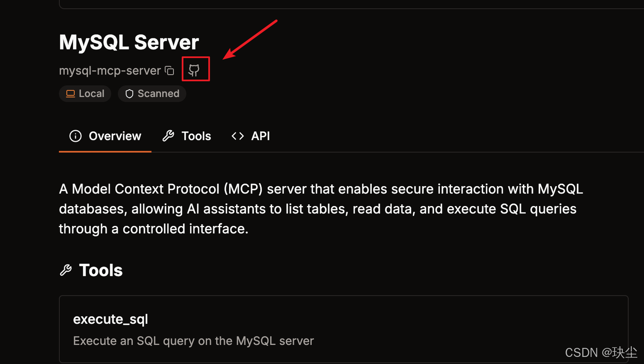Click the info circle icon on Overview
The width and height of the screenshot is (644, 364).
pos(76,136)
